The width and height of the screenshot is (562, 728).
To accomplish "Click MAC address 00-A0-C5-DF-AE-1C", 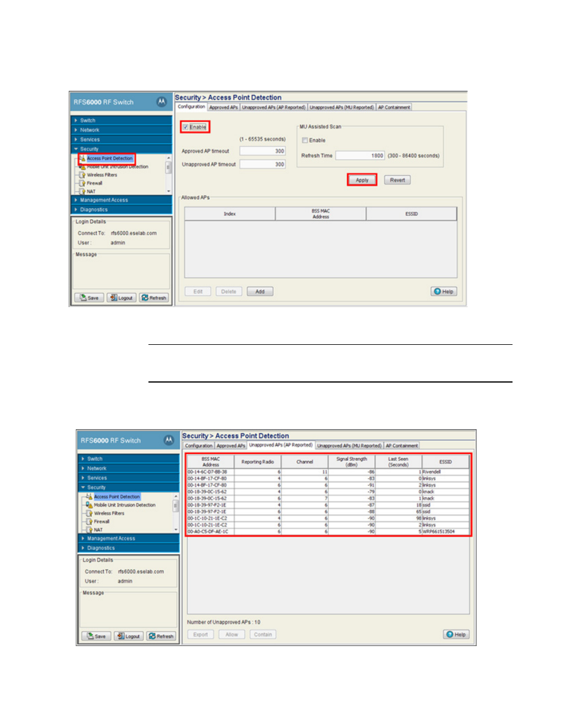I will (207, 532).
